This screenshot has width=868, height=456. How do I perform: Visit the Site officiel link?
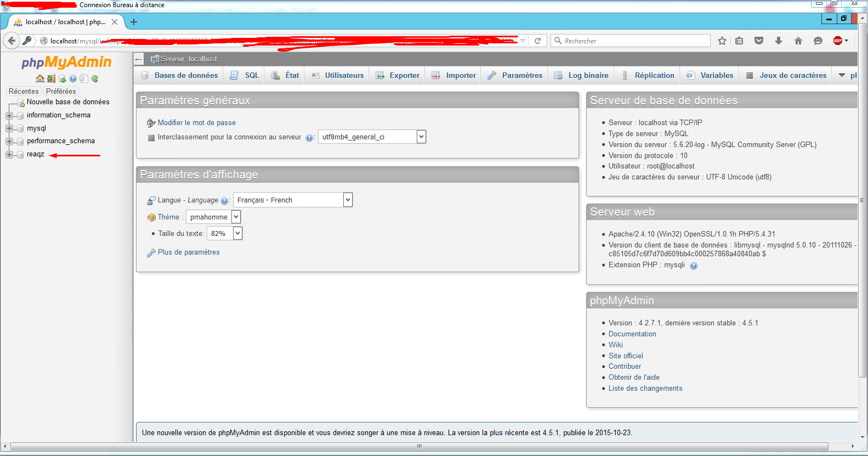click(626, 356)
